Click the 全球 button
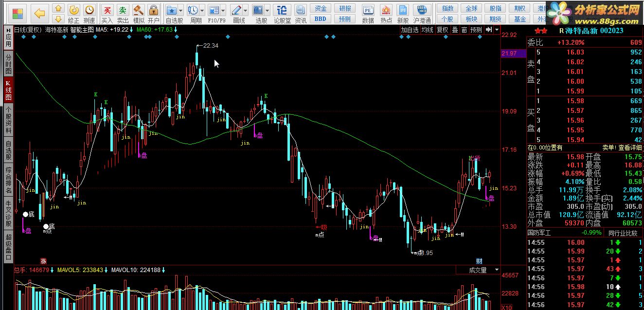644x310 pixels. point(471,9)
